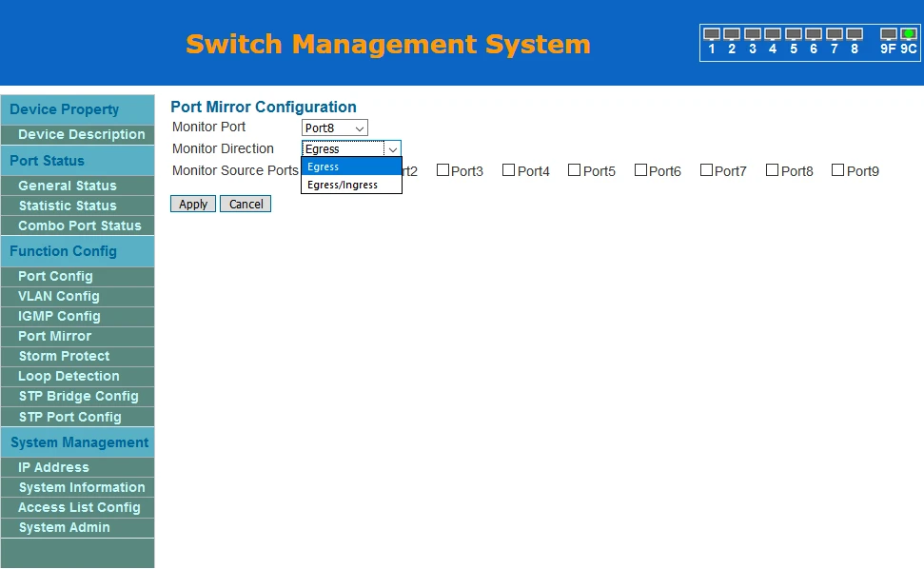Screen dimensions: 924x569
Task: Apply the port mirror configuration
Action: point(193,204)
